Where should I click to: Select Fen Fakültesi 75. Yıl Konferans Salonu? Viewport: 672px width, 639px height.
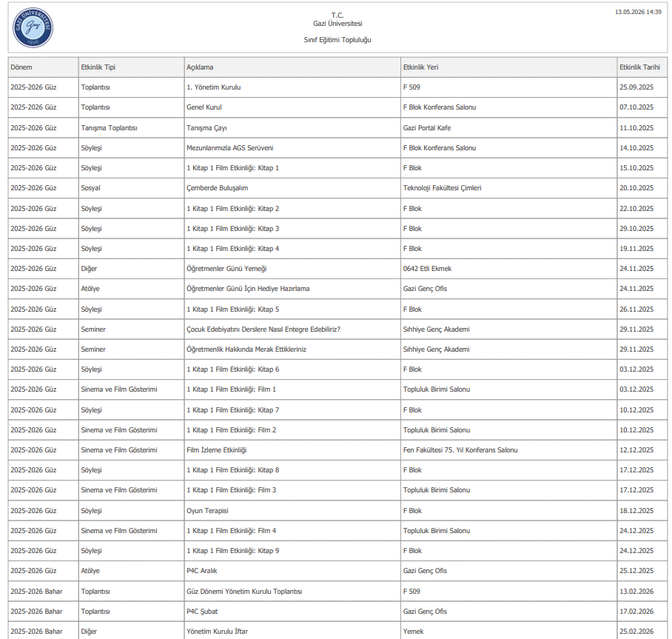(508, 450)
